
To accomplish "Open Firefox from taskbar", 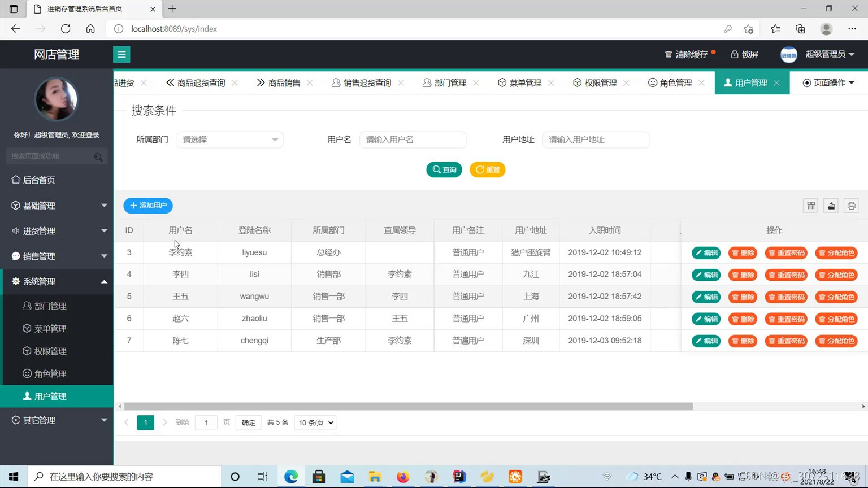I will click(403, 477).
